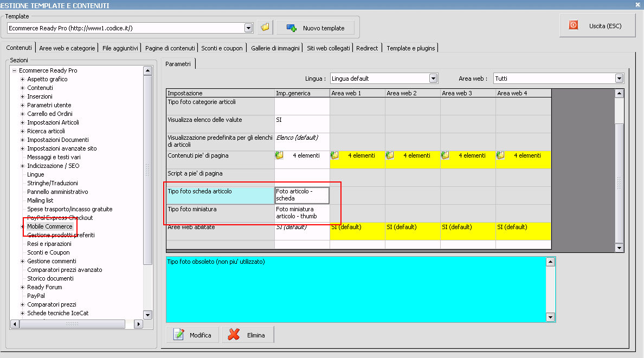
Task: Open the Lingua dropdown list
Action: [433, 79]
